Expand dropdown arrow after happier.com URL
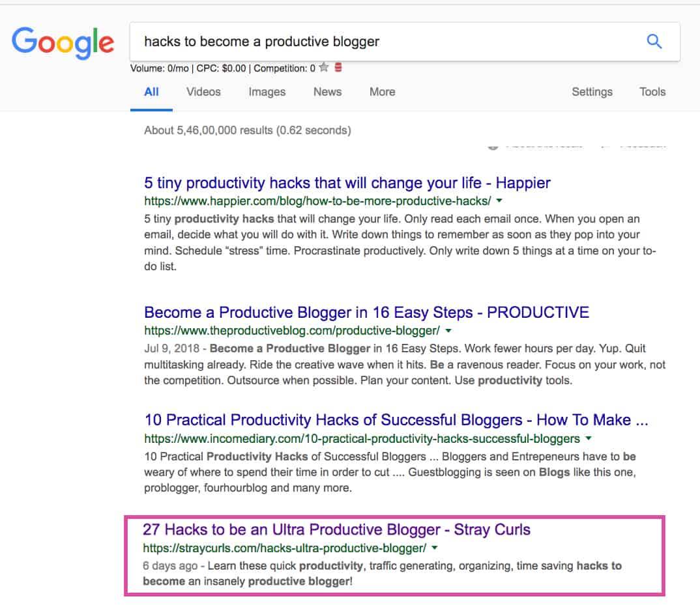The width and height of the screenshot is (700, 605). pos(499,201)
